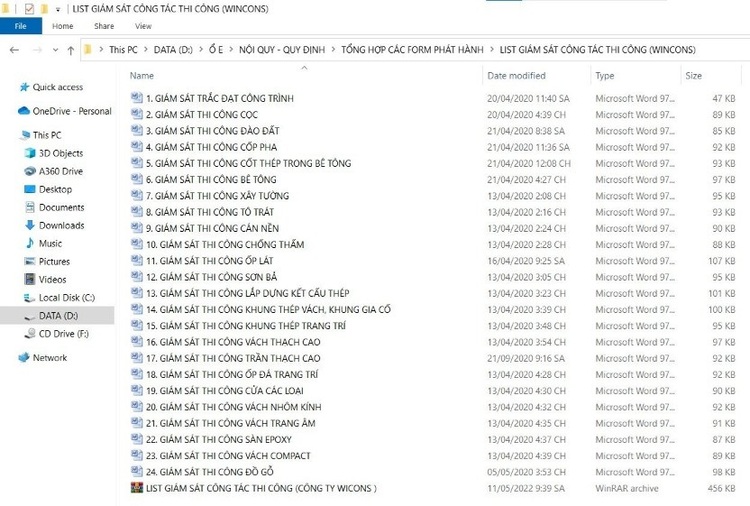Viewport: 750px width, 506px height.
Task: Select OneDrive - Personal in the sidebar
Action: tap(72, 111)
